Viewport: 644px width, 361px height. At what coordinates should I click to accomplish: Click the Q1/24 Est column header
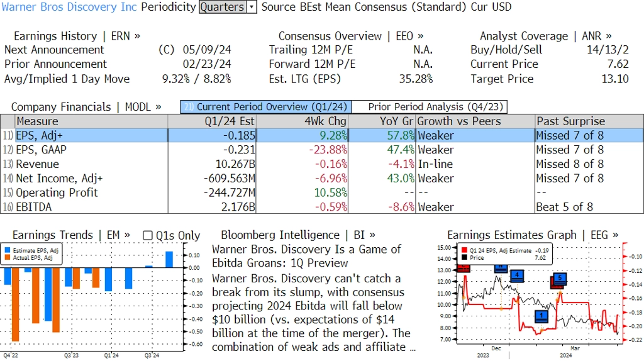[212, 121]
